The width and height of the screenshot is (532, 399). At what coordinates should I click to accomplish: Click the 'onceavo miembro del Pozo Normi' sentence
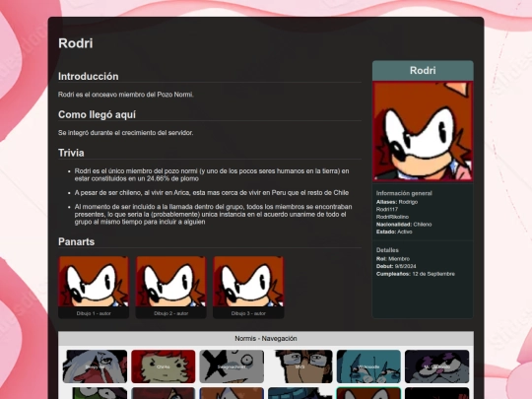[x=126, y=95]
